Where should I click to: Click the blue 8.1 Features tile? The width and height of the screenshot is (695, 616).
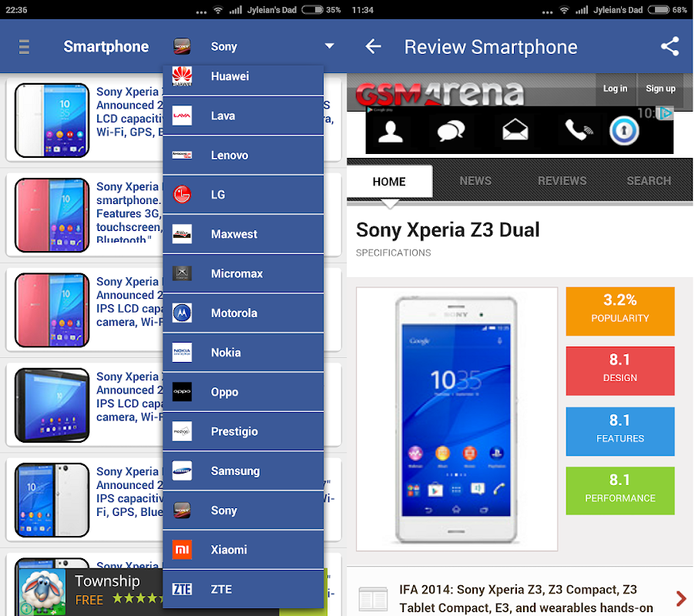(x=619, y=431)
